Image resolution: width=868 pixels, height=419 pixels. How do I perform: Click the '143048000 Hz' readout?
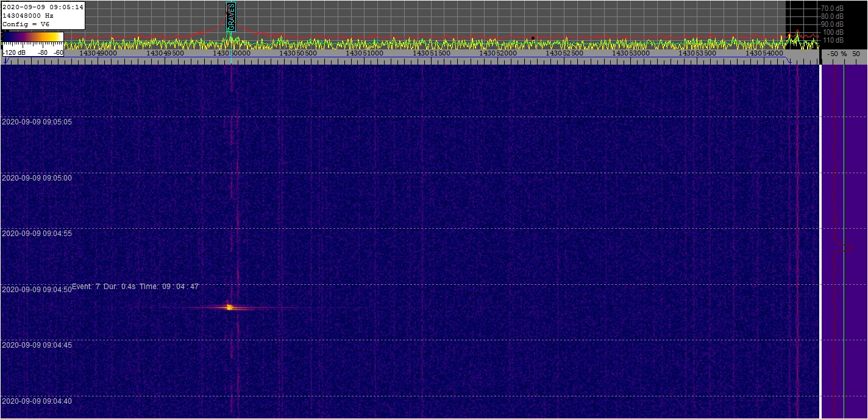28,15
